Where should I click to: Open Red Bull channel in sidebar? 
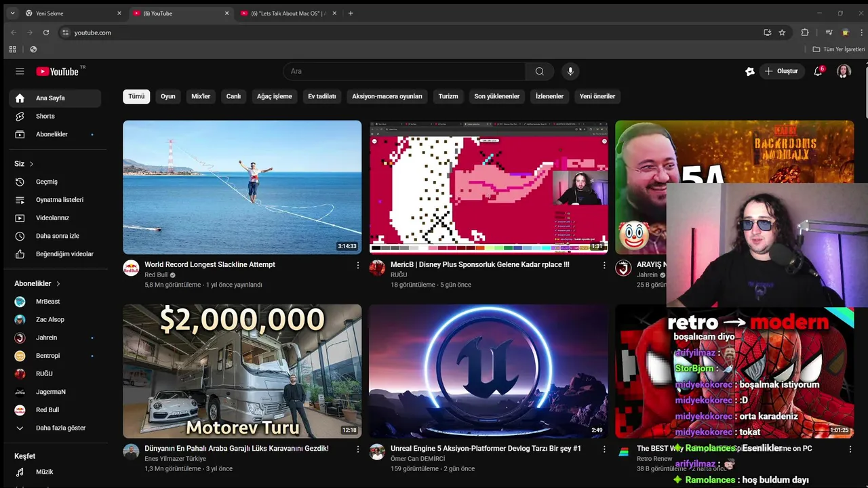pyautogui.click(x=55, y=410)
